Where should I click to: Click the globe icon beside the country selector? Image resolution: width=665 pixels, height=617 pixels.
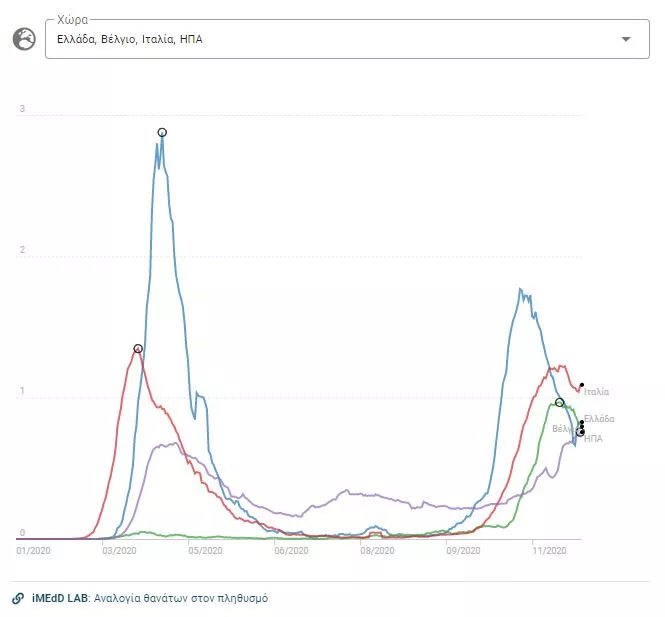(x=23, y=39)
